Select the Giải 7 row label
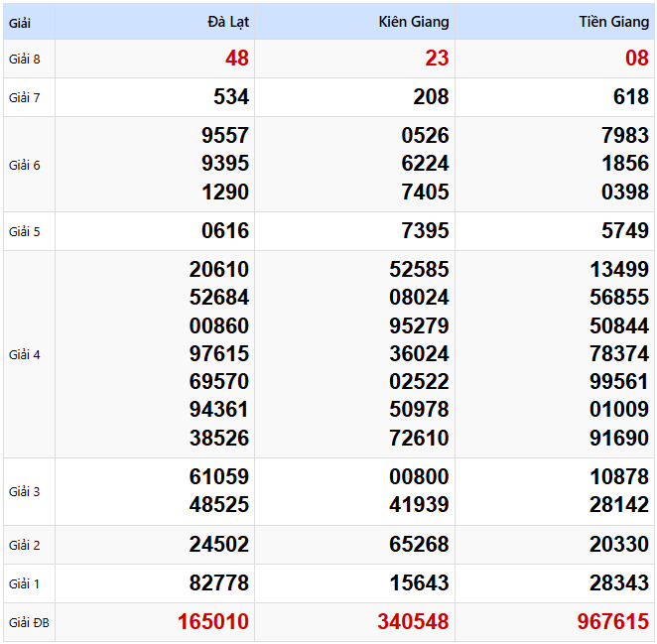Image resolution: width=657 pixels, height=644 pixels. (x=25, y=97)
